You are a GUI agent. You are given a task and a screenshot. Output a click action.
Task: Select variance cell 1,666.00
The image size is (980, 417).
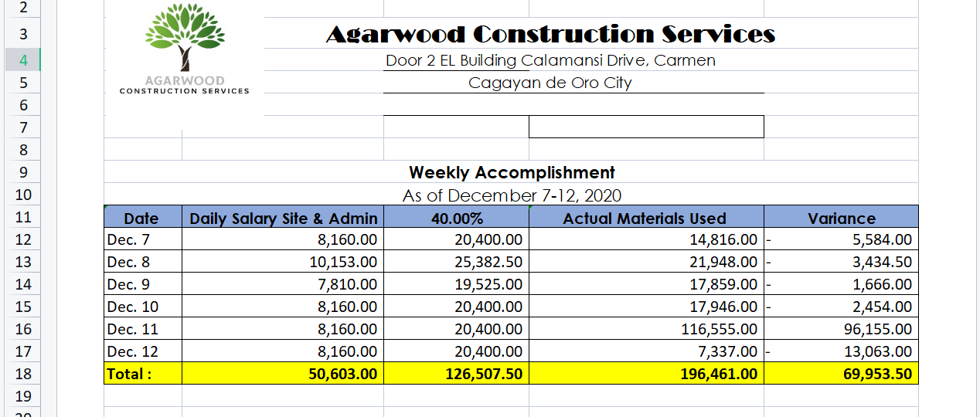[x=841, y=284]
